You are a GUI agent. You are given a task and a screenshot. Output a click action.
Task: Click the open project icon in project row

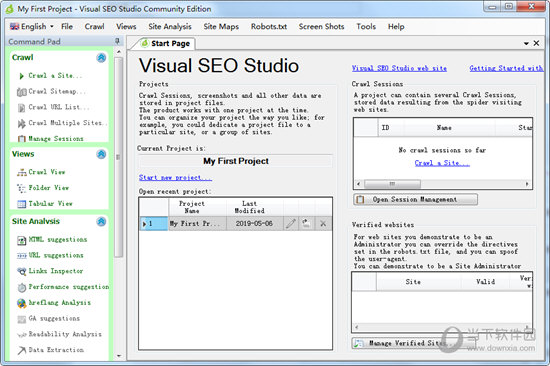[x=306, y=224]
